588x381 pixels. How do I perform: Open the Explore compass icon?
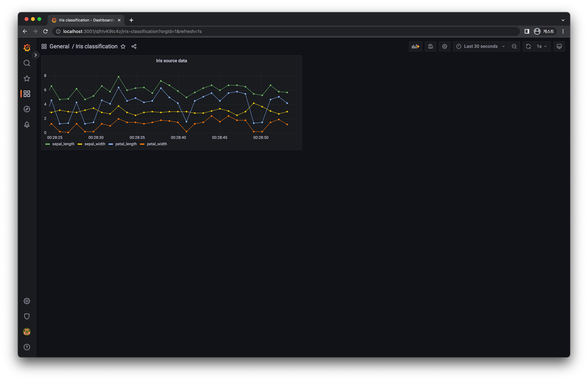[x=27, y=109]
